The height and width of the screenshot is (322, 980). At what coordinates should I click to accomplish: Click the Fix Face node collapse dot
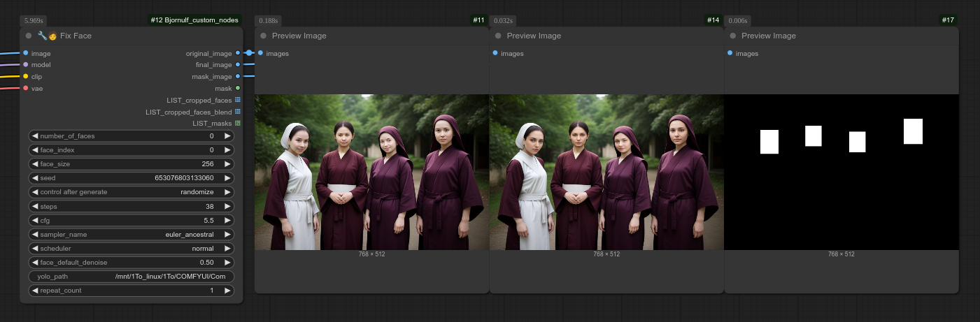click(x=29, y=36)
